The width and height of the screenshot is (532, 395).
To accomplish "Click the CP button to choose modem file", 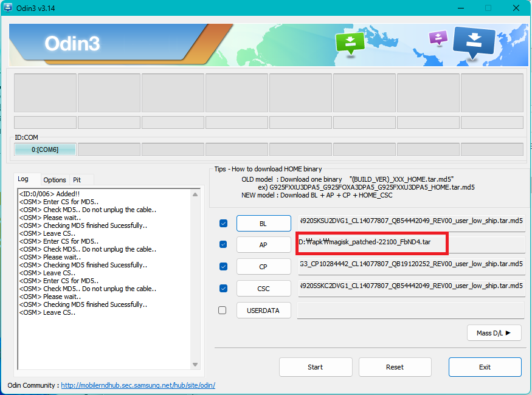I will pos(264,267).
